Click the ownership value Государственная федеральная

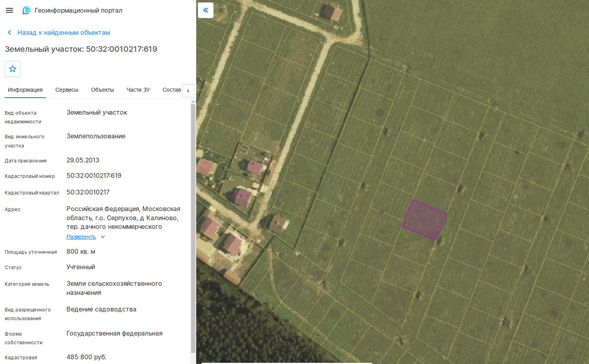pyautogui.click(x=114, y=333)
